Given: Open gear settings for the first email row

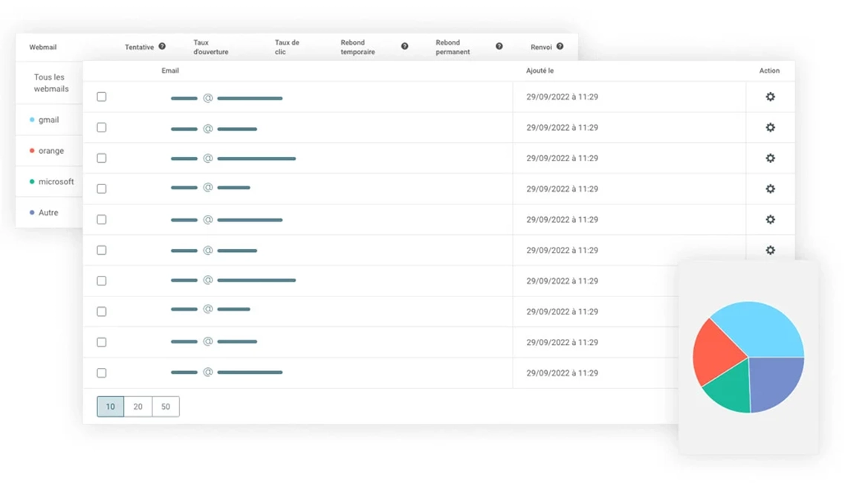Looking at the screenshot, I should pos(770,97).
